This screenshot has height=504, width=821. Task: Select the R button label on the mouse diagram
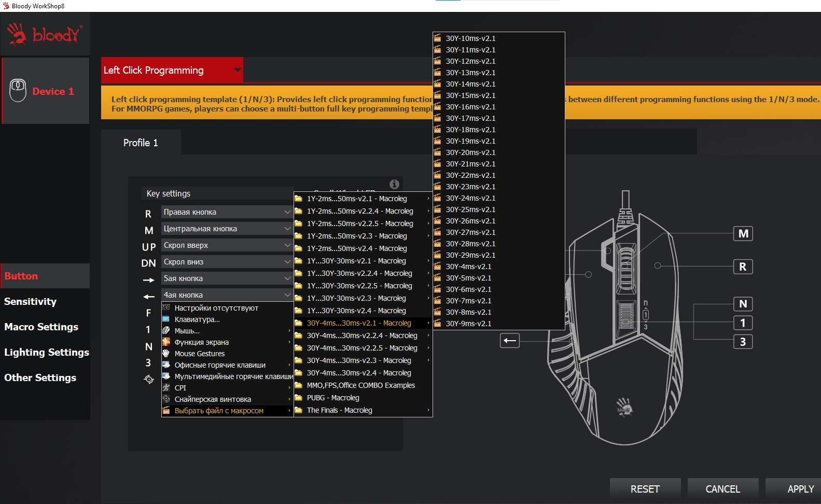point(743,267)
